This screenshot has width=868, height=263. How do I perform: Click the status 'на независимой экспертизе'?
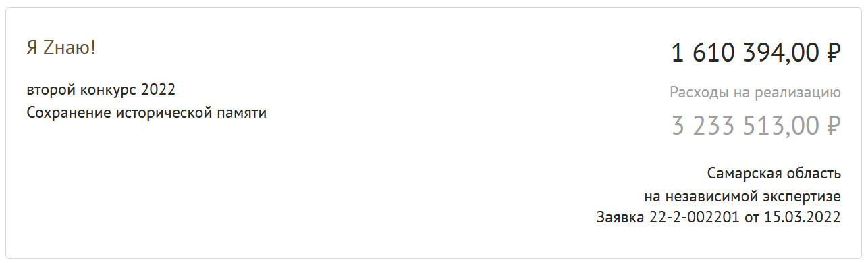tap(742, 196)
